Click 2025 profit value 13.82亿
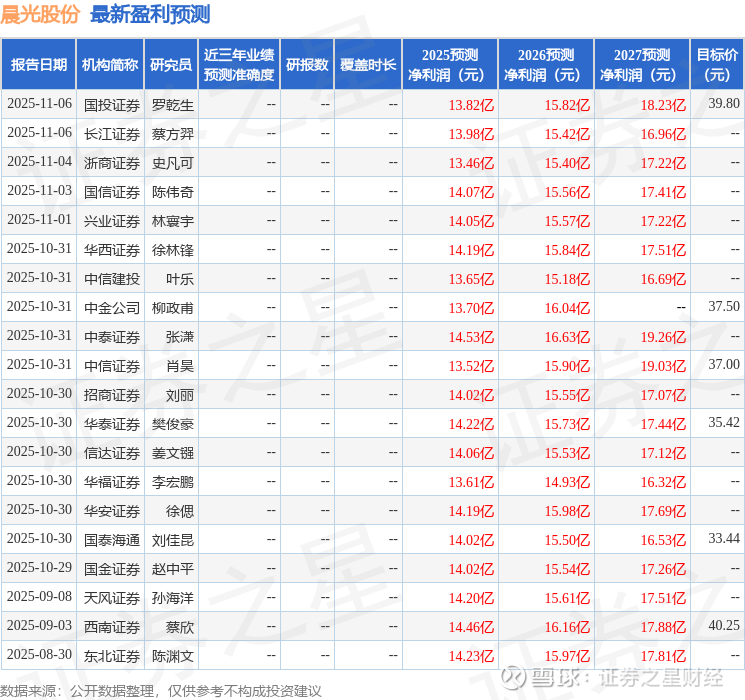Image resolution: width=745 pixels, height=700 pixels. pos(471,105)
